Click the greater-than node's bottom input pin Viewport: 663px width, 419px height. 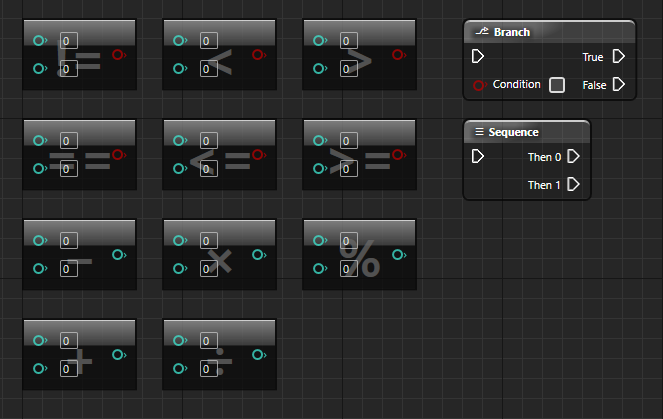click(x=320, y=68)
